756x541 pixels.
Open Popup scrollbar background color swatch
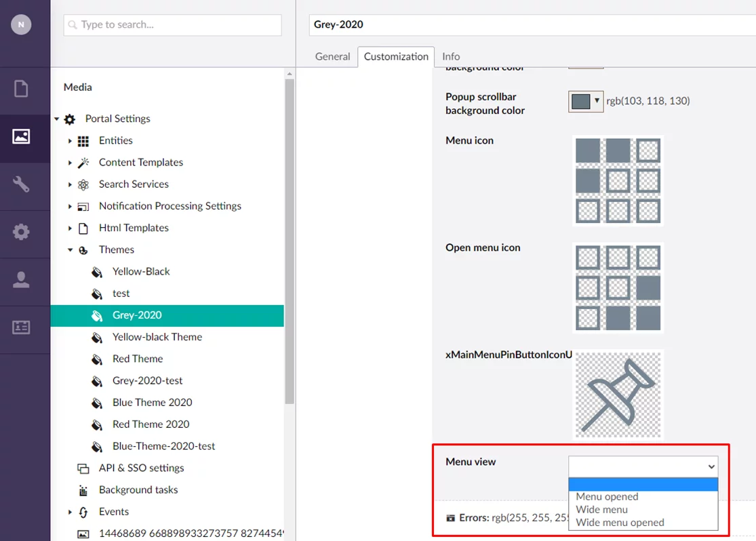pyautogui.click(x=585, y=102)
